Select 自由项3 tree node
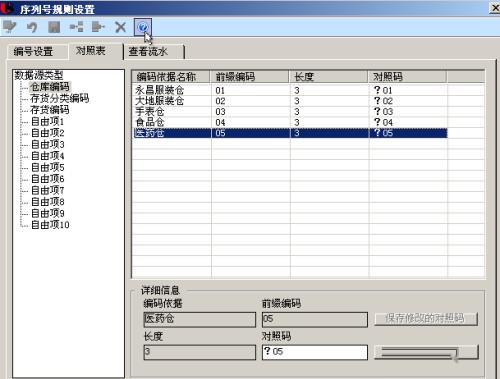 click(47, 144)
